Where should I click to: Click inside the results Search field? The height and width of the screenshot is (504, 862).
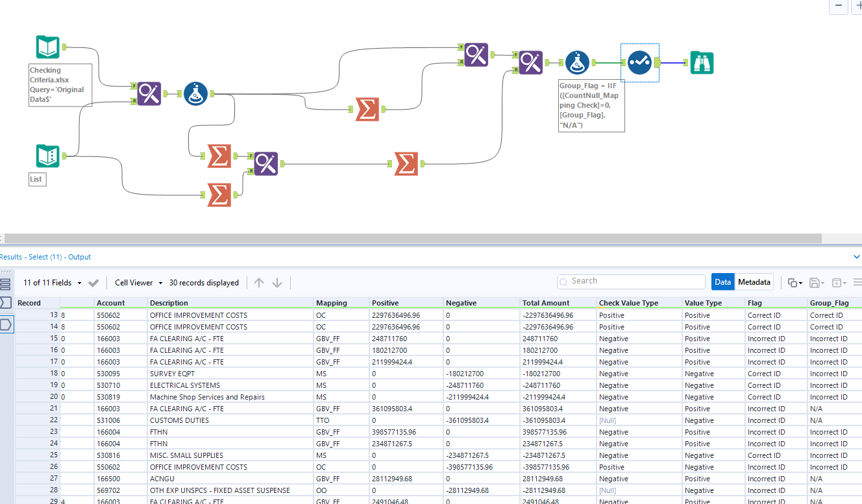pos(630,281)
